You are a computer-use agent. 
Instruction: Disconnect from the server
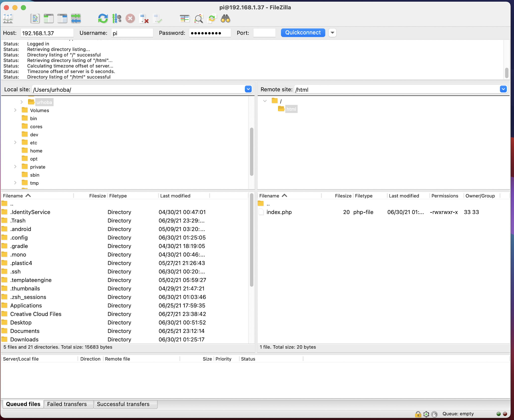(x=144, y=18)
